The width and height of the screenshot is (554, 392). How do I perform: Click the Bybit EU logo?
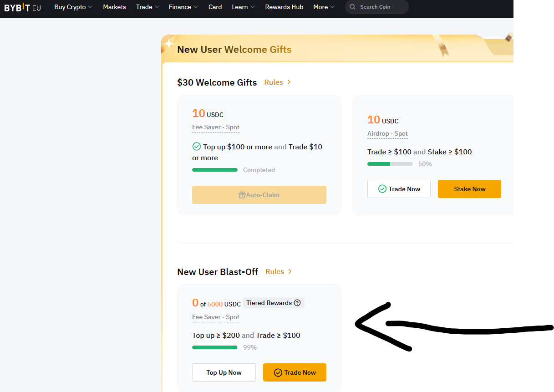coord(22,7)
